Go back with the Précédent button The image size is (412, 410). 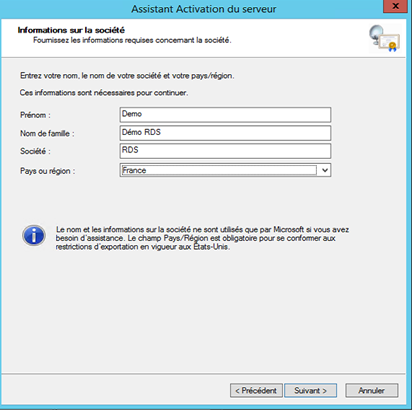[256, 390]
